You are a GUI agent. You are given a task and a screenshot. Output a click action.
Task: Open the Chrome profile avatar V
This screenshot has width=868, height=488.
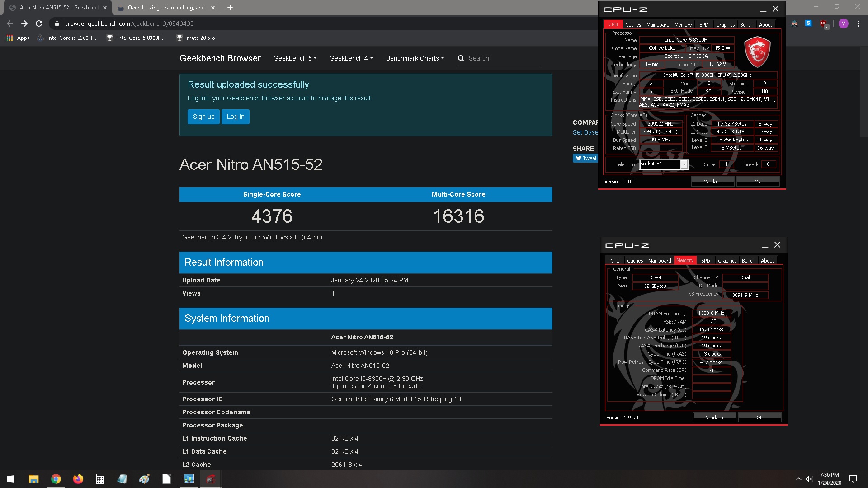tap(843, 23)
